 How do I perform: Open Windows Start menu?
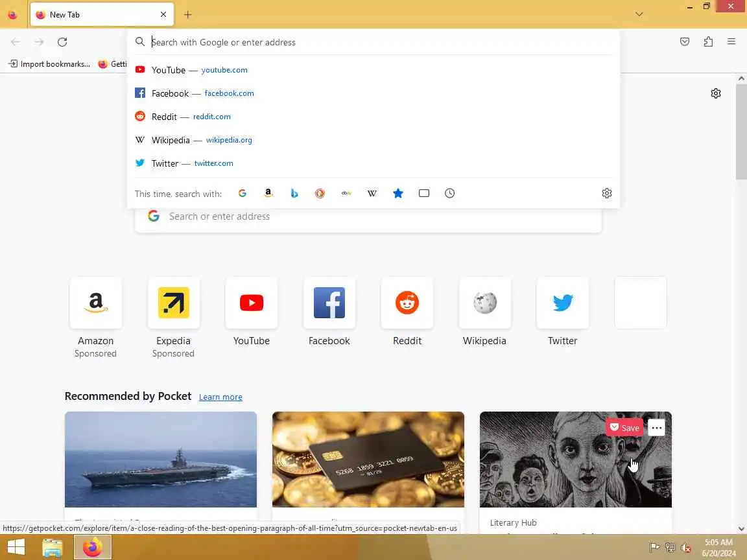[16, 547]
